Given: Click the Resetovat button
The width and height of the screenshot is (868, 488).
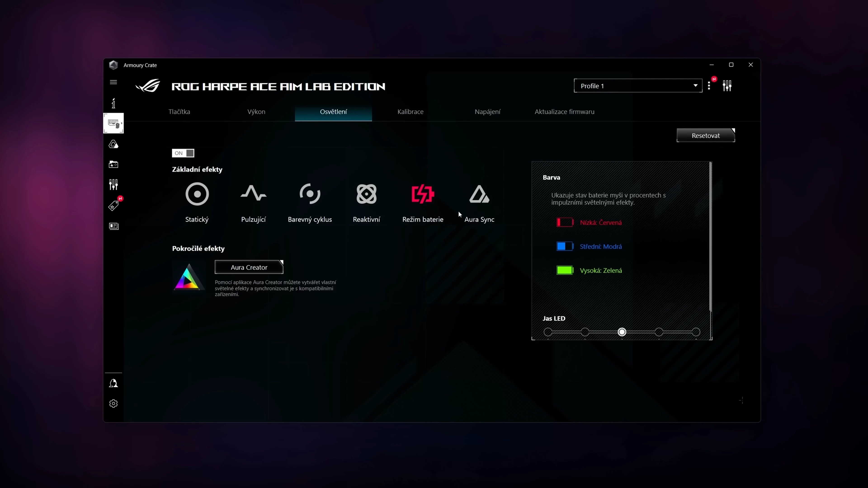Looking at the screenshot, I should click(x=705, y=135).
